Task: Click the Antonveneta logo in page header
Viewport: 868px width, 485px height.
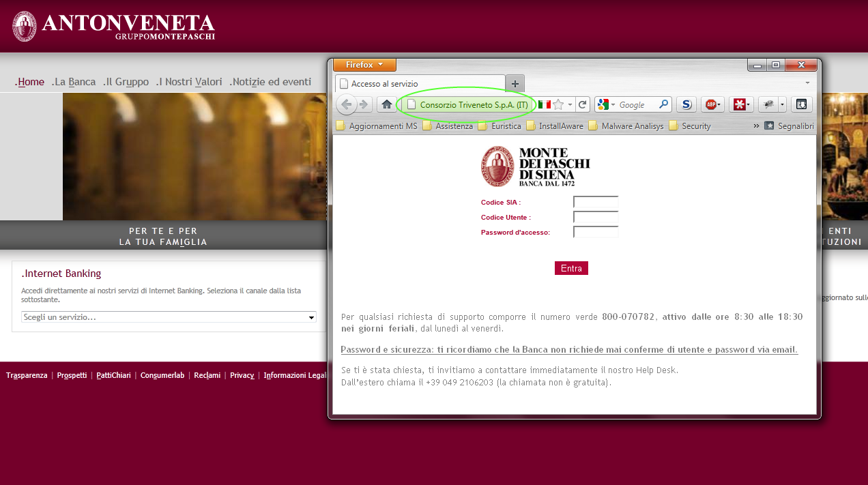Action: point(114,26)
